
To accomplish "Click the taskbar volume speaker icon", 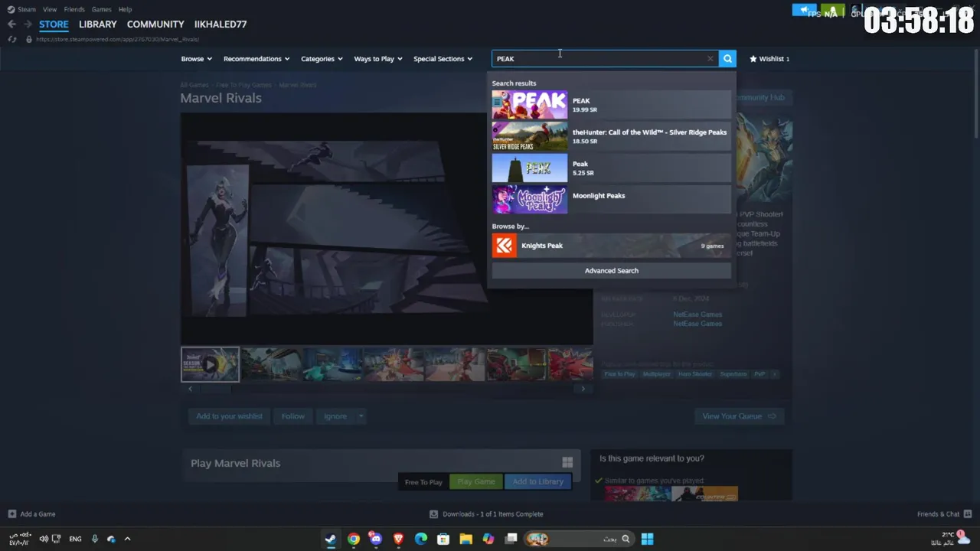I will tap(44, 539).
